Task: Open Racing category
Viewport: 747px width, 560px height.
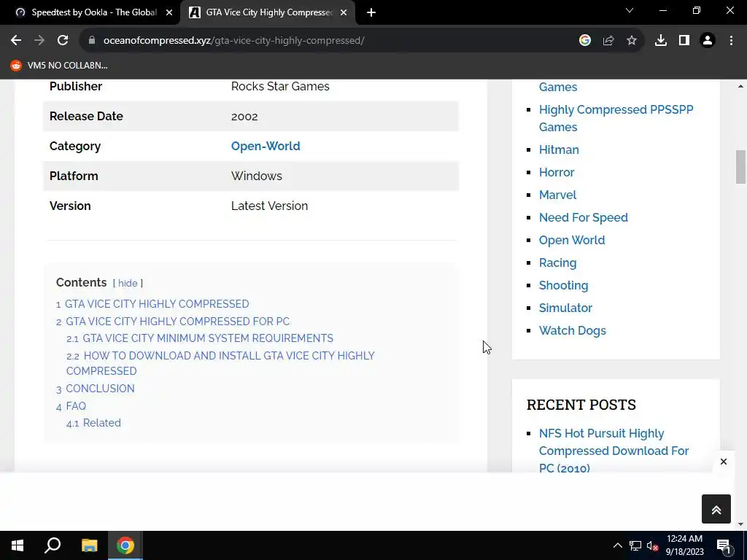Action: 557,262
